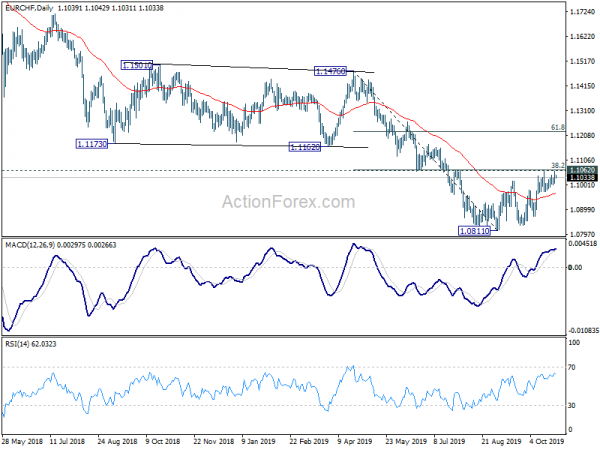Click the 9 Apr 2019 date marker
This screenshot has width=600, height=450.
[x=354, y=441]
